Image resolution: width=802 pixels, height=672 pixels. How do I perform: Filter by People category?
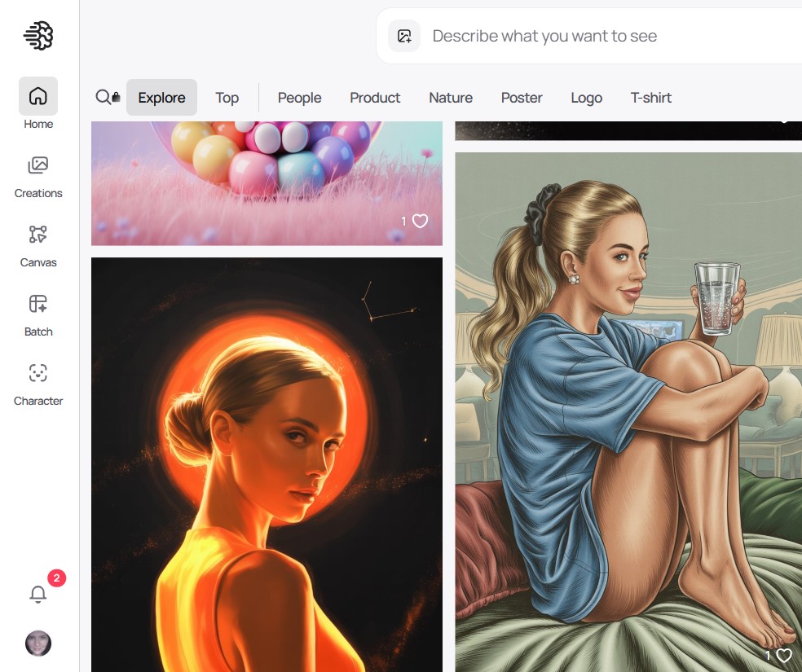coord(299,98)
